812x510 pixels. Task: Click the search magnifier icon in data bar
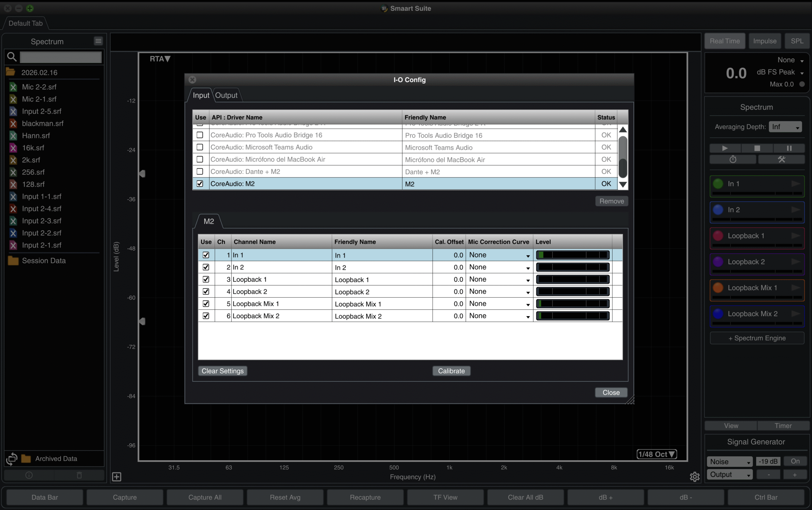point(12,57)
